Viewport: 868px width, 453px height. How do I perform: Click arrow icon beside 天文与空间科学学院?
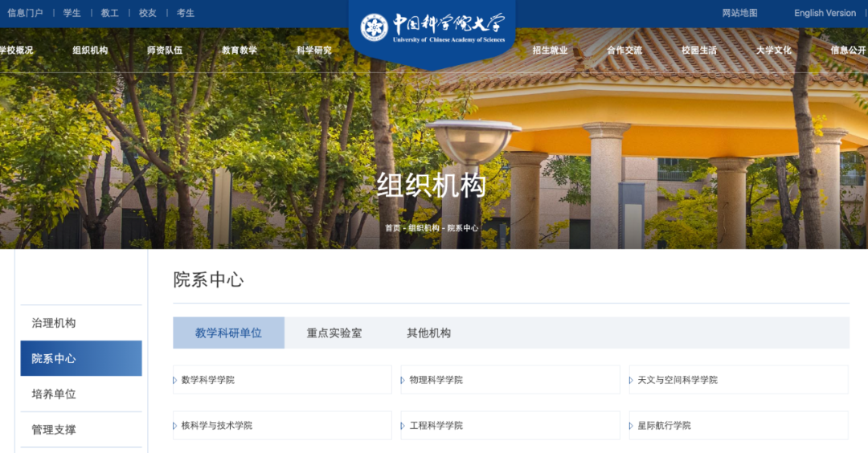point(632,380)
